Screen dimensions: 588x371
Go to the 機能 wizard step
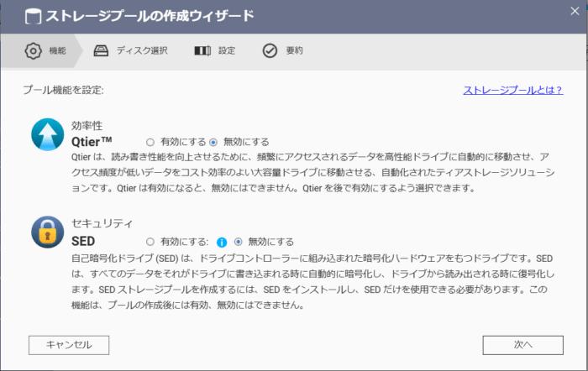tap(57, 50)
